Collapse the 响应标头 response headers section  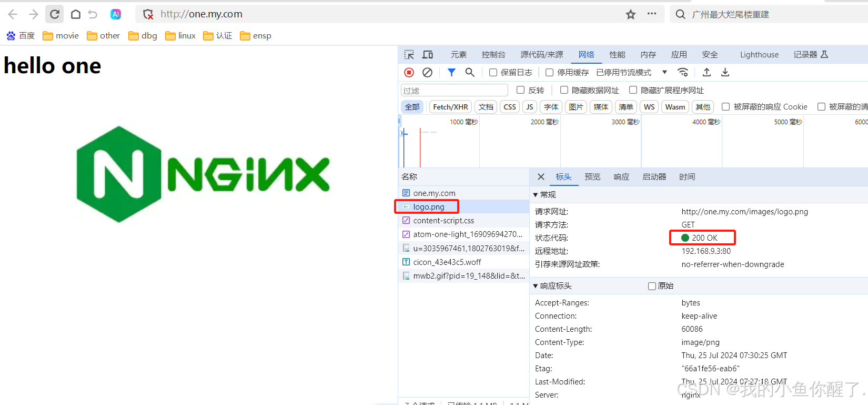552,286
